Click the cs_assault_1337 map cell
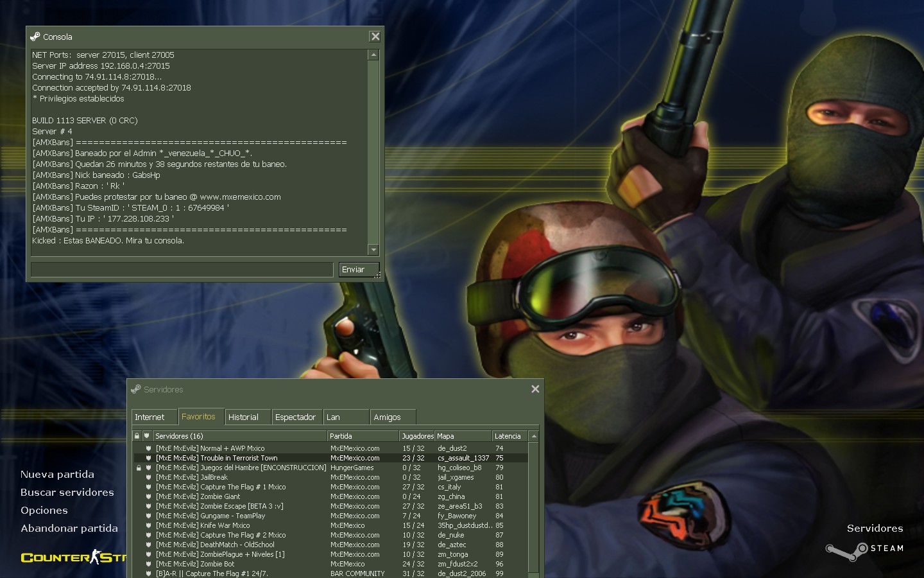Image resolution: width=924 pixels, height=578 pixels. [463, 459]
